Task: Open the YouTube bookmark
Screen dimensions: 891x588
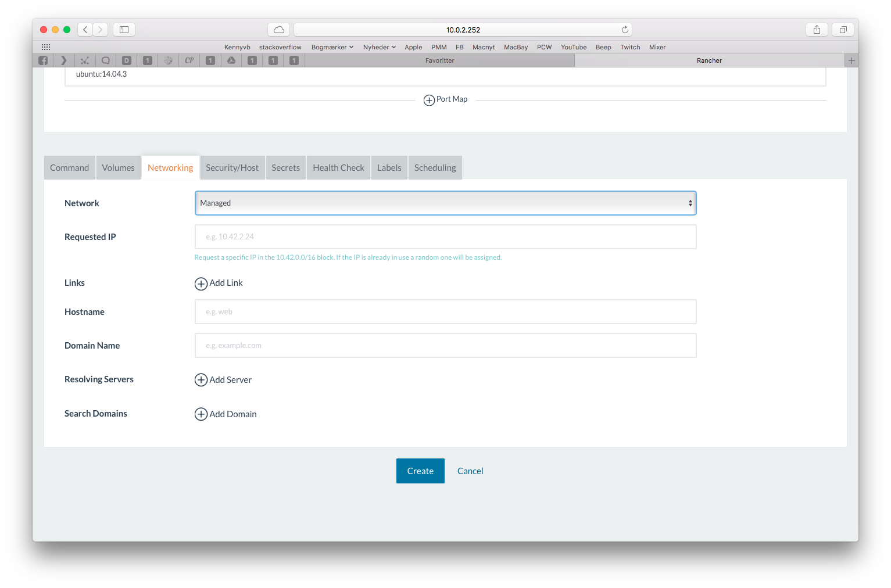Action: coord(574,47)
